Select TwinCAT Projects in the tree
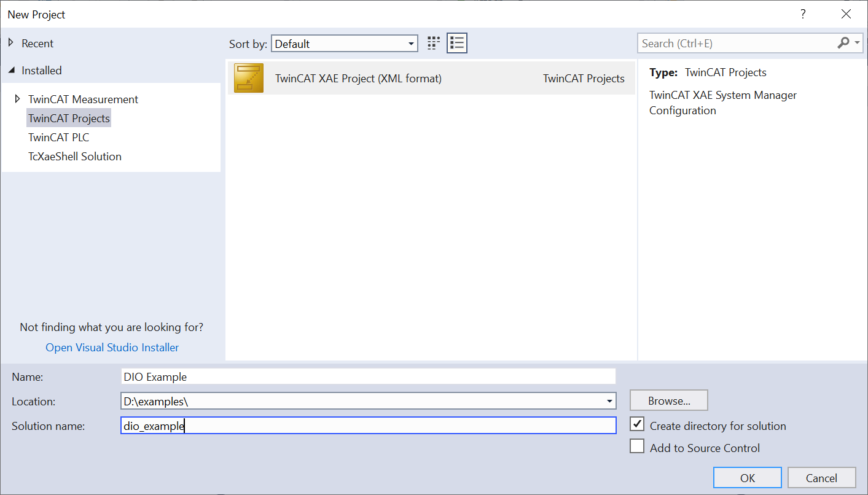Image resolution: width=868 pixels, height=495 pixels. pos(69,118)
